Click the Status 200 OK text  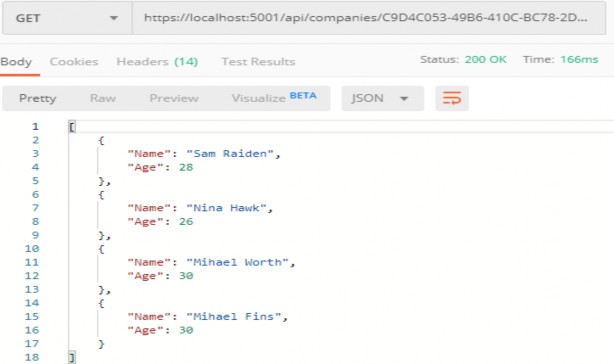(x=463, y=59)
